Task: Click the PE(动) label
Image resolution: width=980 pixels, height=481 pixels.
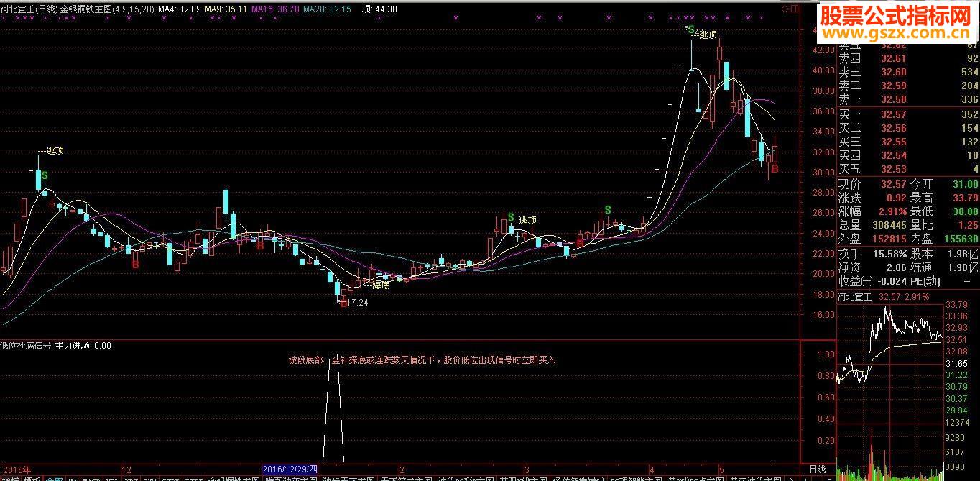Action: click(x=925, y=281)
